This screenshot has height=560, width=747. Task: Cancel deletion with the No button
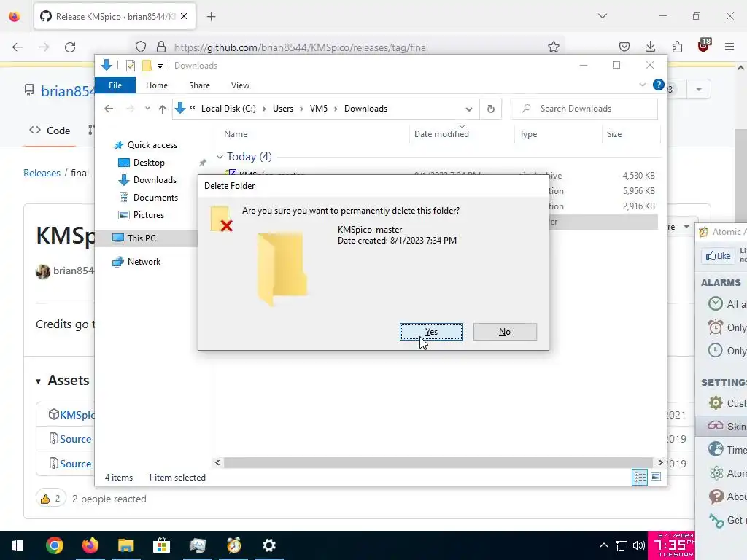[x=505, y=332]
